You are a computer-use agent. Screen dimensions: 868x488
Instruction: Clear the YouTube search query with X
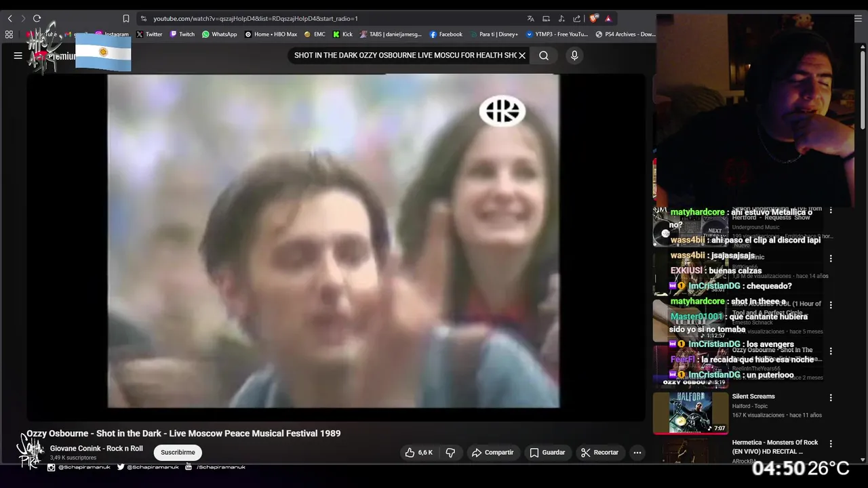(522, 56)
